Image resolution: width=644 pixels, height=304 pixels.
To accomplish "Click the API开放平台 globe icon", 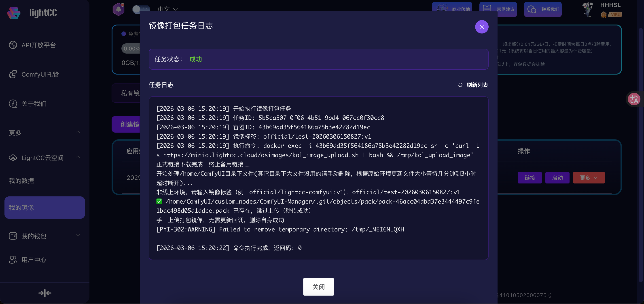I will point(13,45).
